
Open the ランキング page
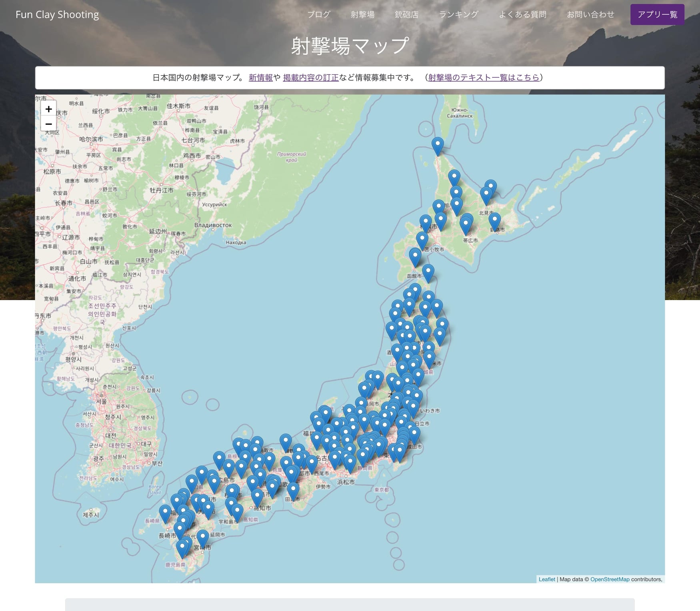[458, 14]
